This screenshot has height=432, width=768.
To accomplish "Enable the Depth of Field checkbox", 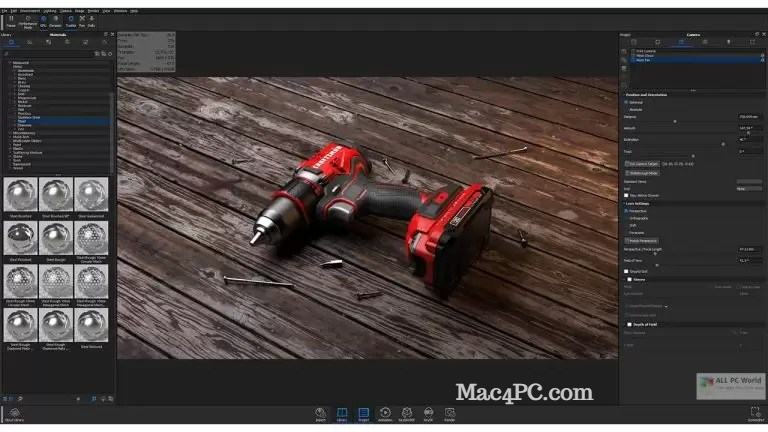I will pos(630,324).
